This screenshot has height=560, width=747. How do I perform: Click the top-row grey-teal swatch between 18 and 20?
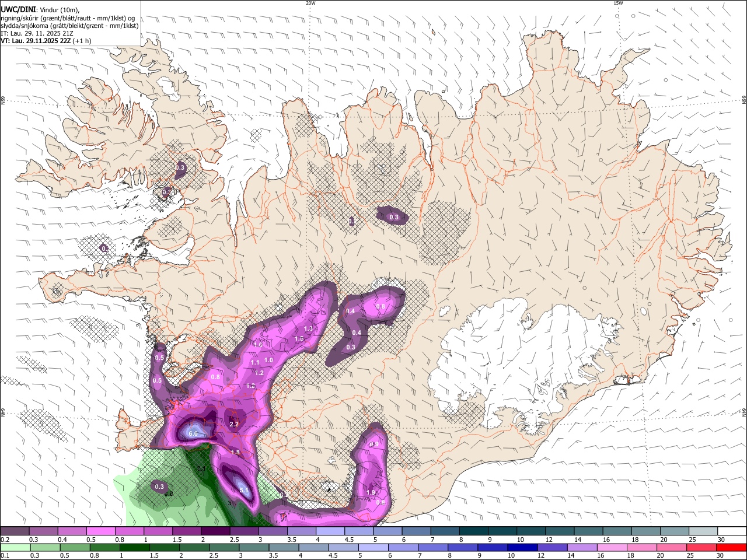pyautogui.click(x=645, y=531)
